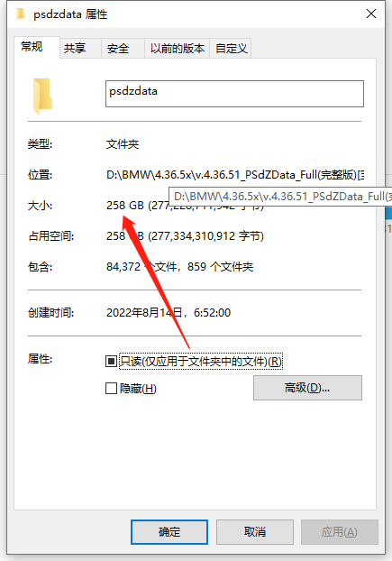Open the 安全 tab

118,48
